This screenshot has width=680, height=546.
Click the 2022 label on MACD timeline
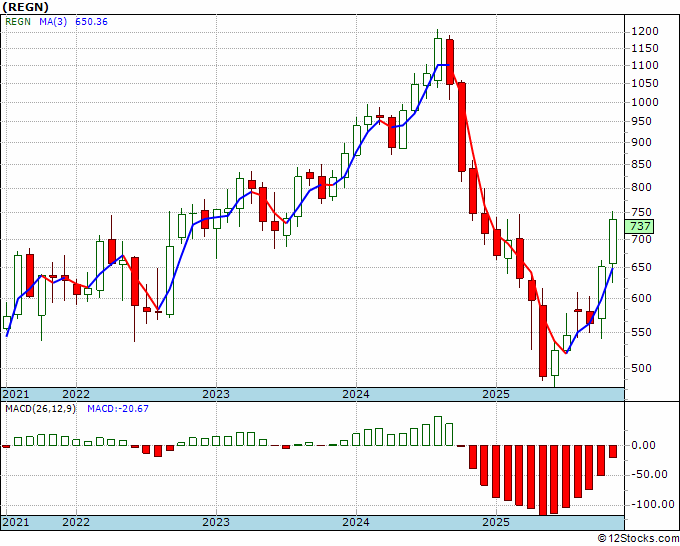tap(76, 522)
